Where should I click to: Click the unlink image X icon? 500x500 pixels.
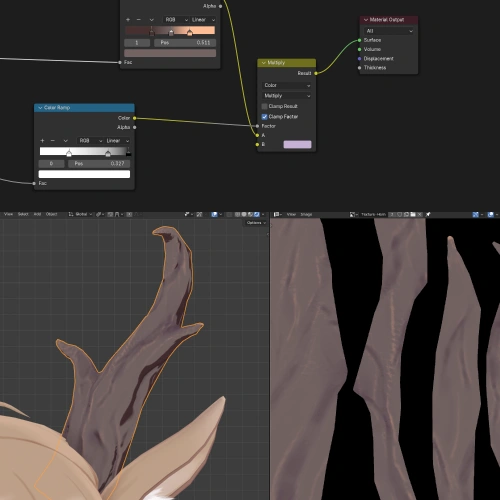click(420, 214)
